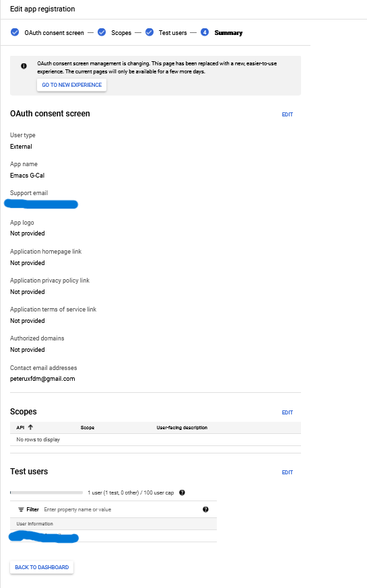Image resolution: width=367 pixels, height=588 pixels.
Task: Click the Summary step number 4 icon
Action: tap(205, 32)
